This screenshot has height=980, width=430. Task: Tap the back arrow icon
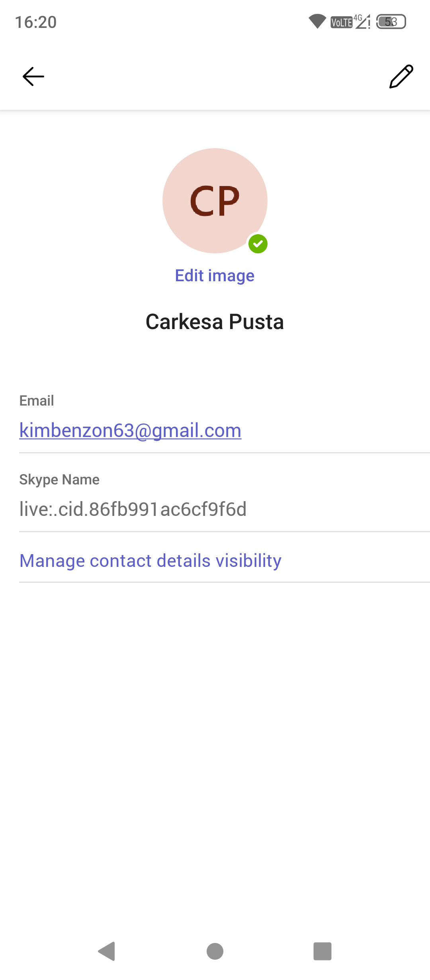pyautogui.click(x=33, y=76)
